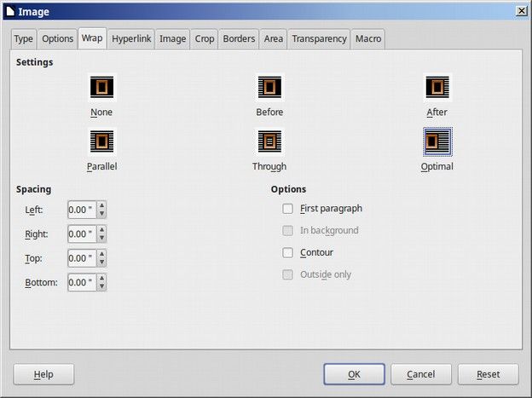Decrease Top spacing with down arrow

(101, 262)
